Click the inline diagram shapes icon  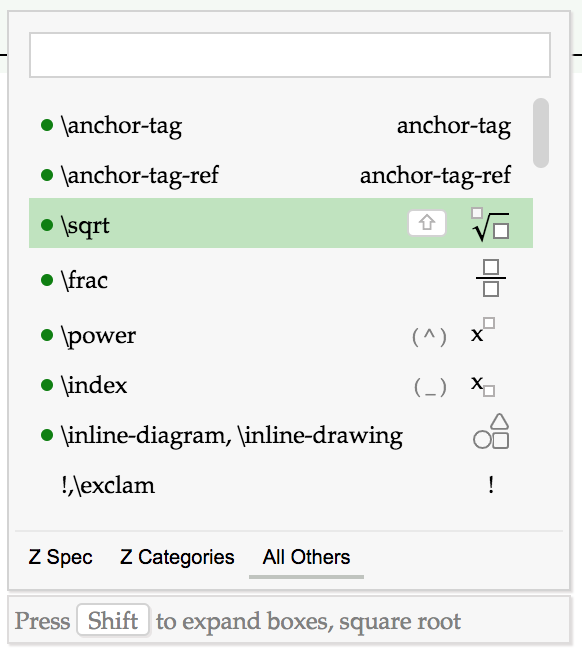click(491, 432)
